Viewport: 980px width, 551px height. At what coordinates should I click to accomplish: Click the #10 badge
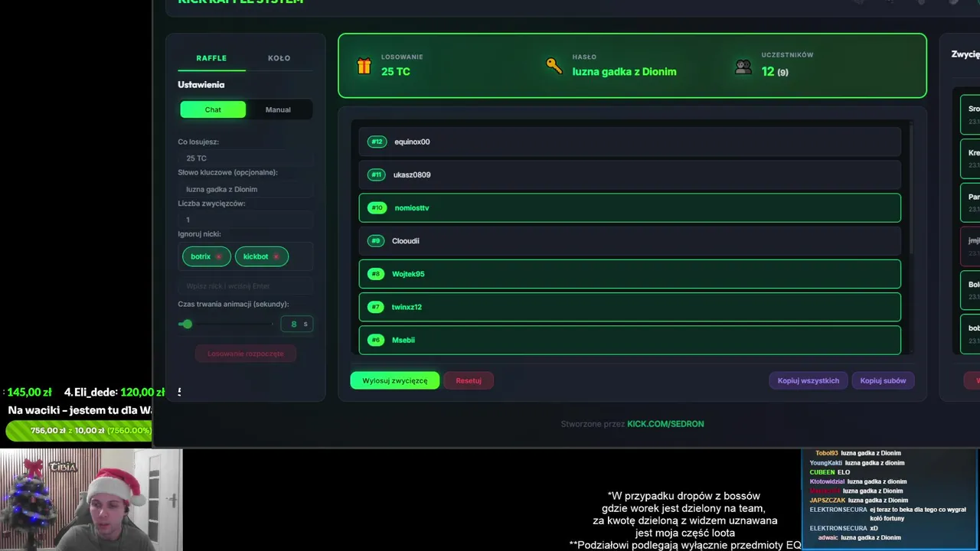[x=377, y=207]
